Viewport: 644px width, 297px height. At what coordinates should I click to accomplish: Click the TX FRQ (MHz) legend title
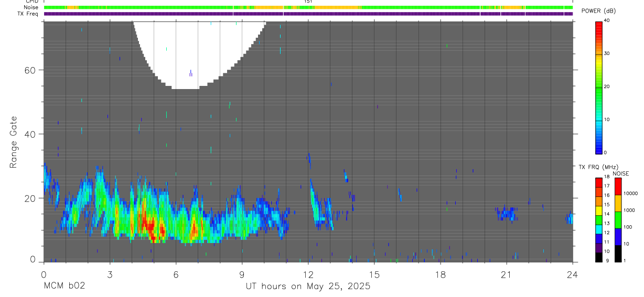pyautogui.click(x=595, y=167)
